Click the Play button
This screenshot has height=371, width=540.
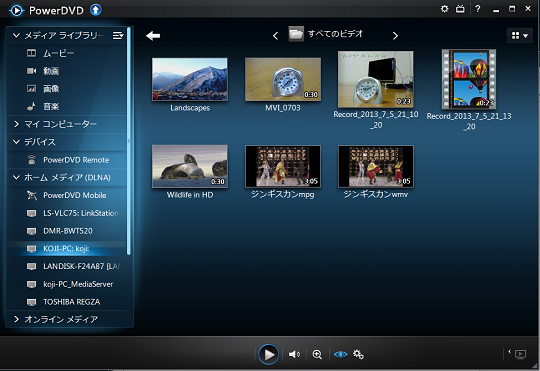tap(269, 354)
